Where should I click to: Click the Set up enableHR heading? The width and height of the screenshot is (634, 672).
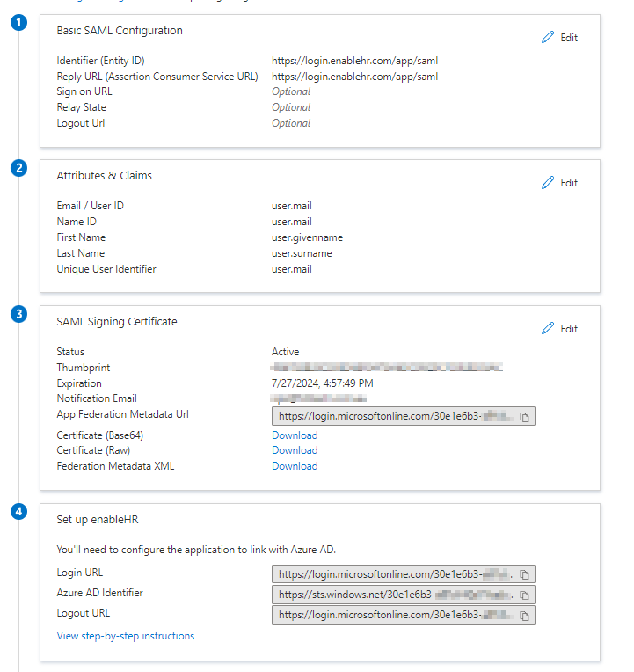coord(98,520)
